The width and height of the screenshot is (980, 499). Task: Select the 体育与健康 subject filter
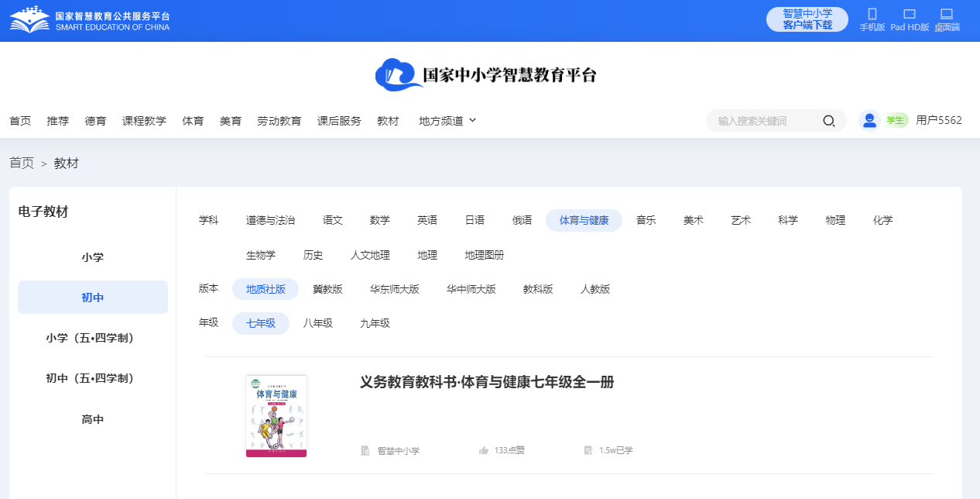584,220
